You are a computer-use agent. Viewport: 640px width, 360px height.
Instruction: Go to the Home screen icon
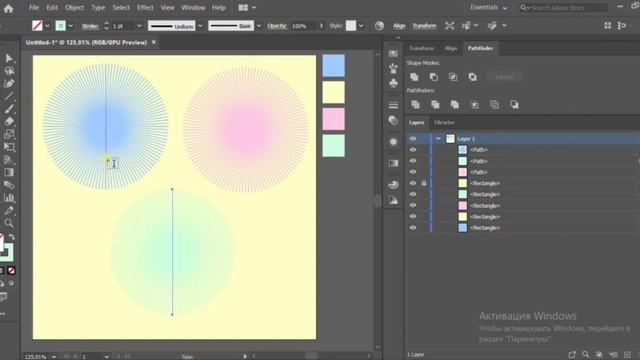click(x=8, y=8)
